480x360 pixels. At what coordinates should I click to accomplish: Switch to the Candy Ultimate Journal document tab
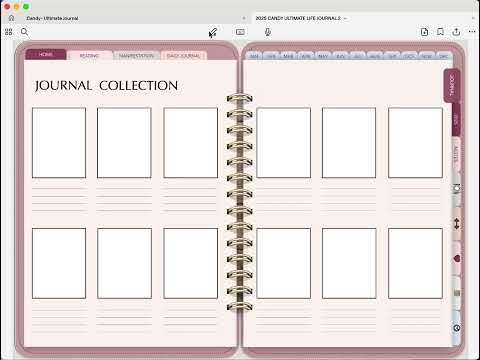[x=127, y=18]
